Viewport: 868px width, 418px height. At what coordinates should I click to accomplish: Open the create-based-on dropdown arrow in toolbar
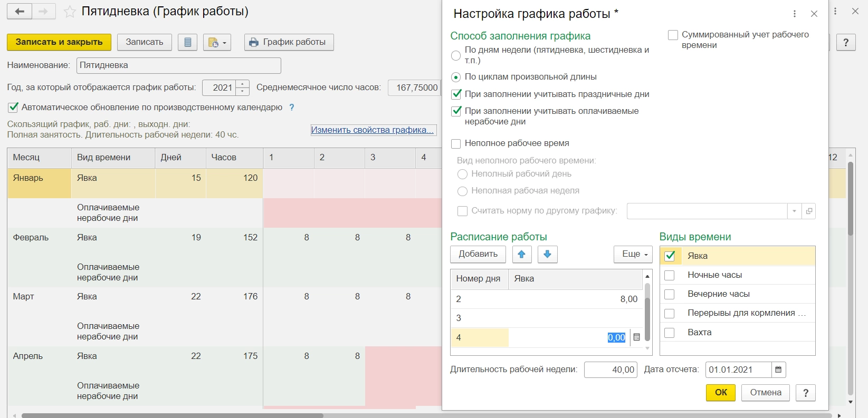tap(224, 43)
